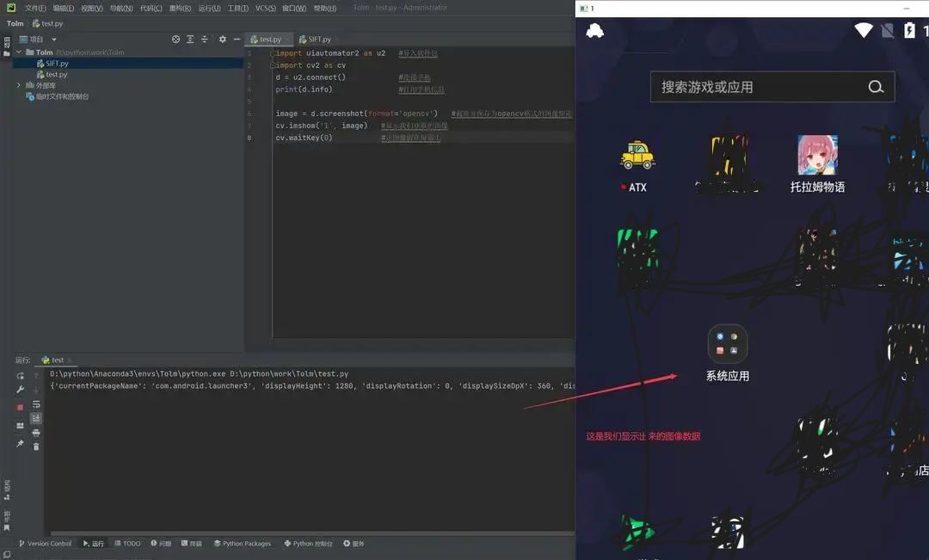This screenshot has width=929, height=560.
Task: Open project panel gear settings
Action: 222,39
